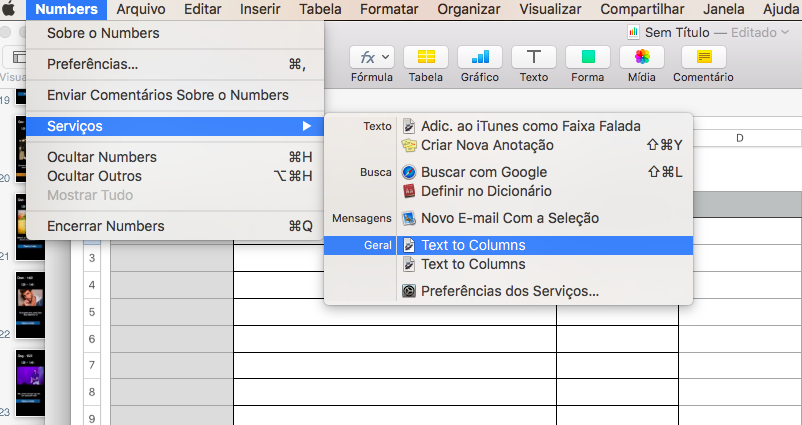Open slide thumbnail 22 in background window
The width and height of the screenshot is (802, 425).
pos(30,305)
